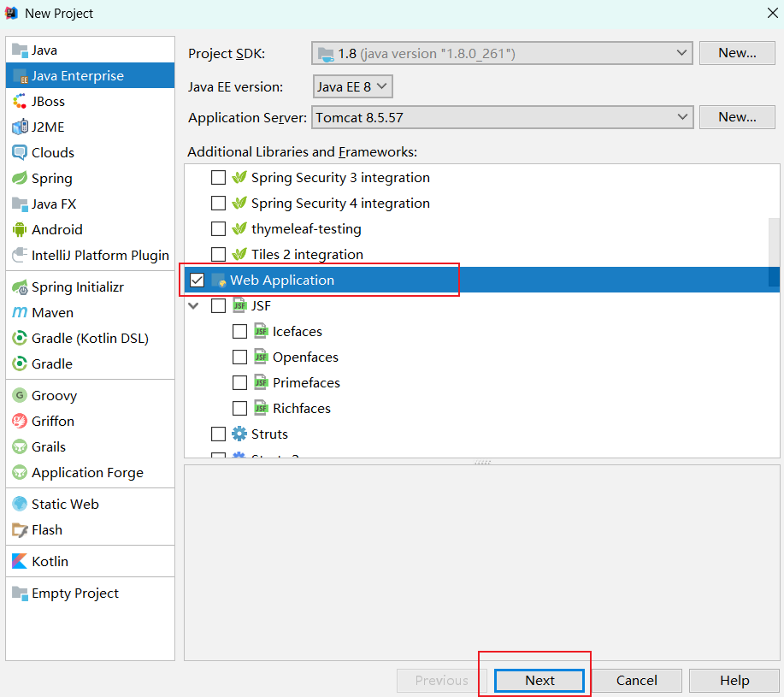The width and height of the screenshot is (784, 697).
Task: Select the Empty Project folder icon
Action: click(x=20, y=593)
